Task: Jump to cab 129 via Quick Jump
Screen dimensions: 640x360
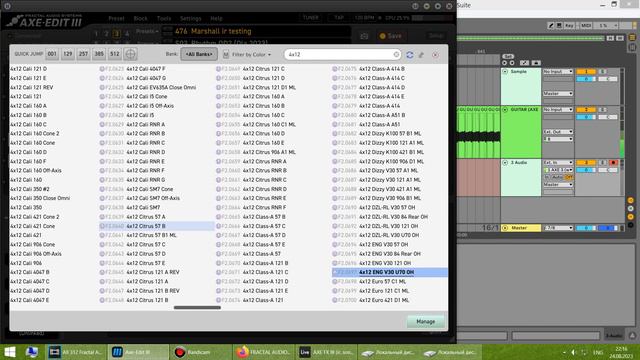Action: [68, 54]
